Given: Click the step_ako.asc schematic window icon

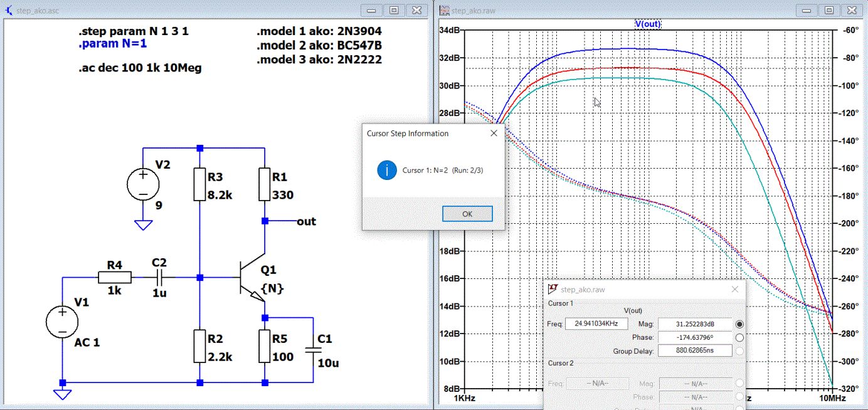Looking at the screenshot, I should tap(8, 10).
